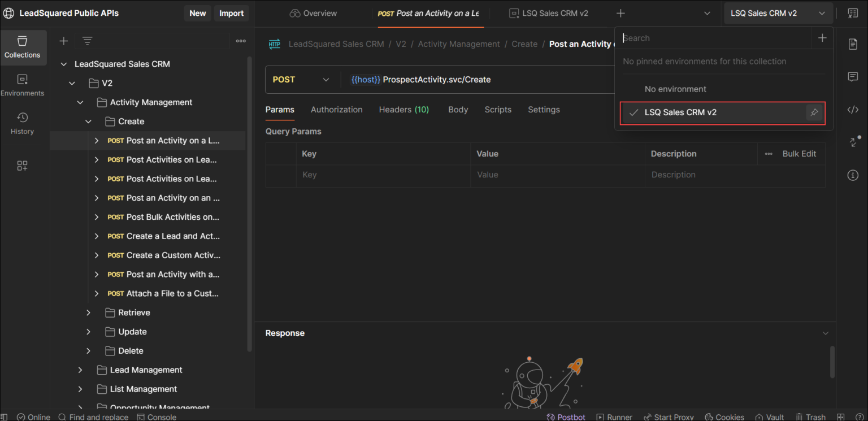The height and width of the screenshot is (421, 868).
Task: Open Vault from the status bar
Action: [769, 417]
